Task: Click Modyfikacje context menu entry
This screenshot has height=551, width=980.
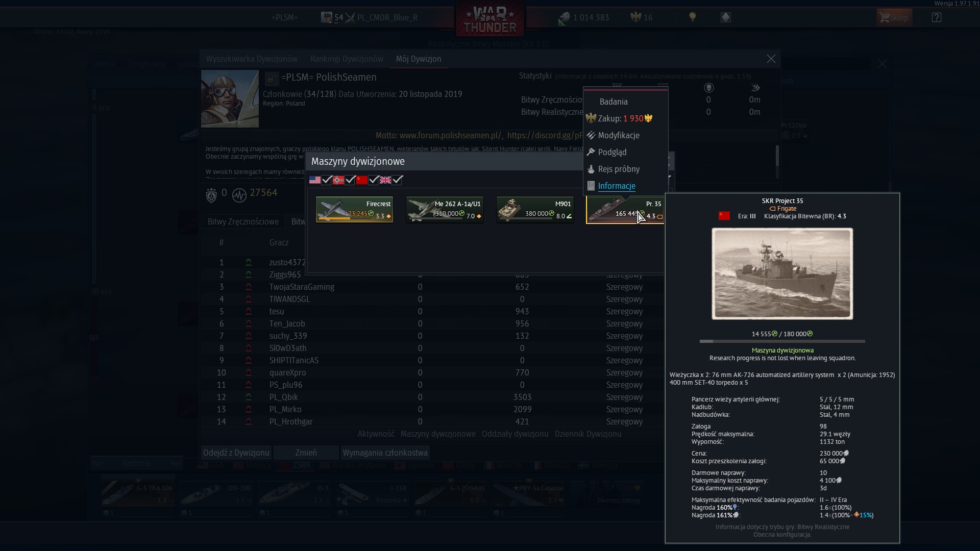Action: point(618,136)
